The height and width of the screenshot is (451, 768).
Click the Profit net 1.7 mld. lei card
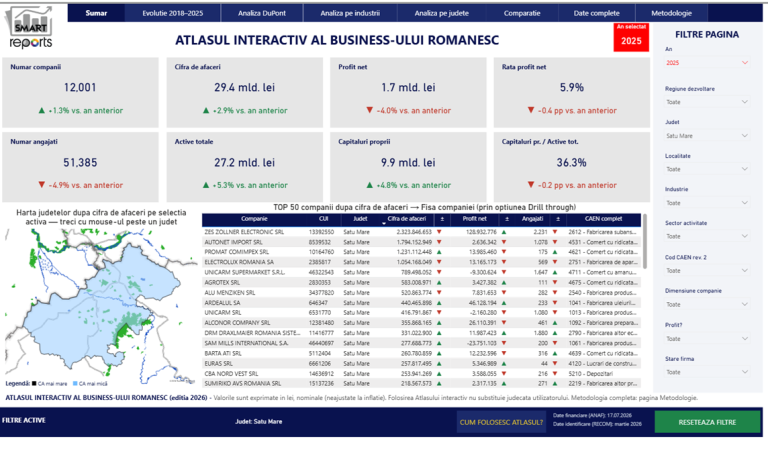click(408, 92)
